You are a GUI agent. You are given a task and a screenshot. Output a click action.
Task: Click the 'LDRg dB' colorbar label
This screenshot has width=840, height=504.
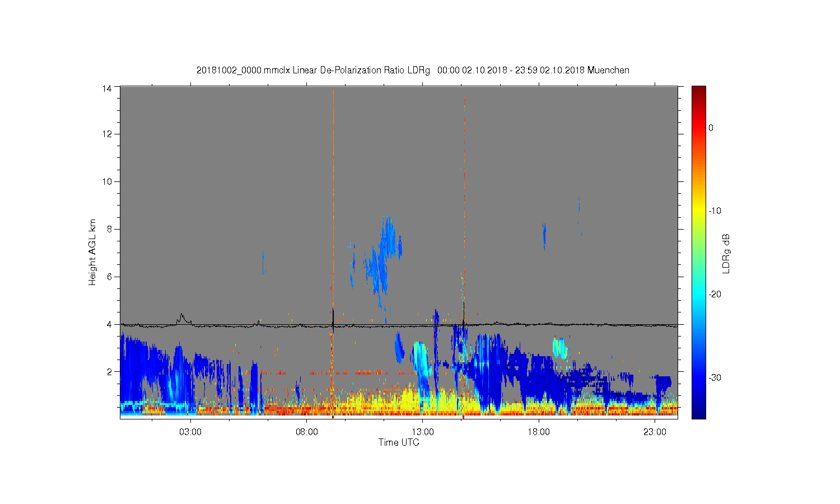pyautogui.click(x=726, y=254)
